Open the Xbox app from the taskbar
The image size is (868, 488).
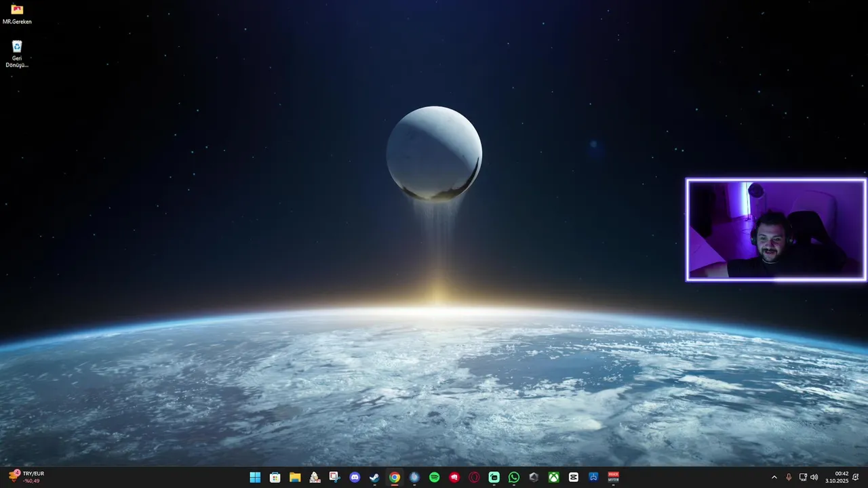(554, 477)
